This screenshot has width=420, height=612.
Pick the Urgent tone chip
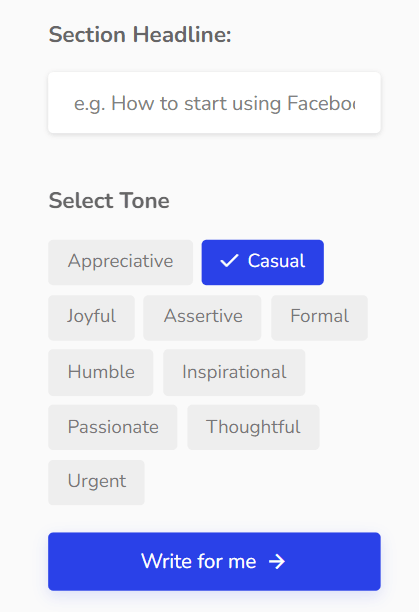(x=96, y=482)
